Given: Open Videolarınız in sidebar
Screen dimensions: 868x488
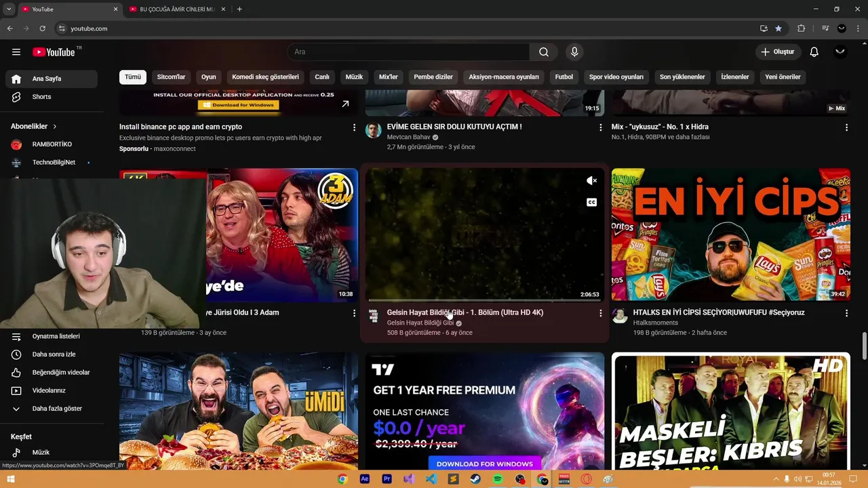Looking at the screenshot, I should coord(52,391).
